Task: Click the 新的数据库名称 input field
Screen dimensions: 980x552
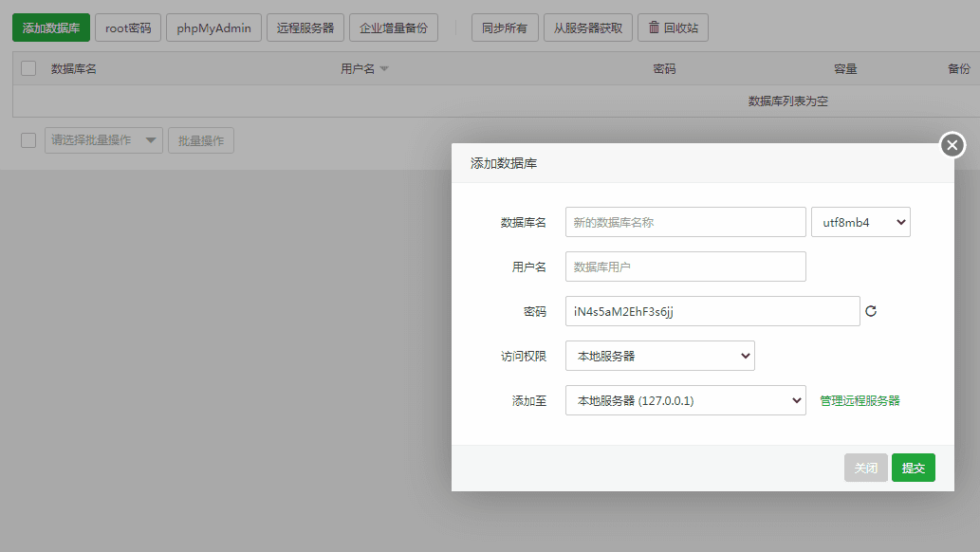Action: (685, 221)
